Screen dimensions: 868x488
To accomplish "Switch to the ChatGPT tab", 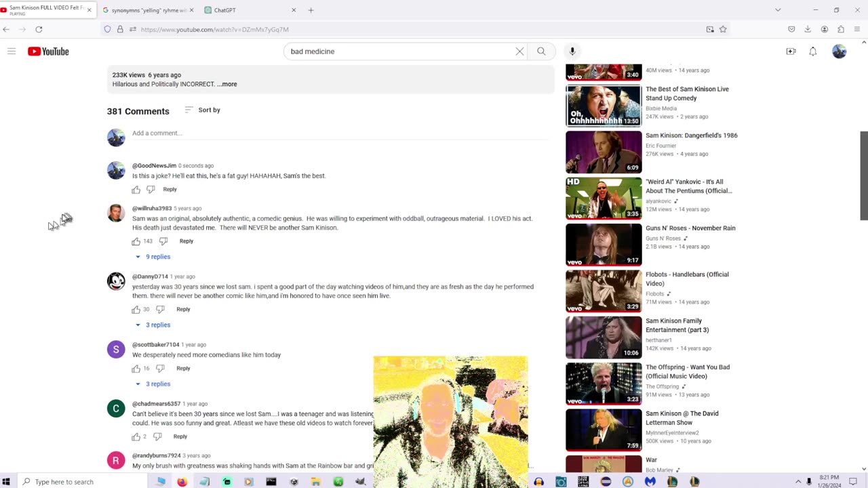I will 249,10.
